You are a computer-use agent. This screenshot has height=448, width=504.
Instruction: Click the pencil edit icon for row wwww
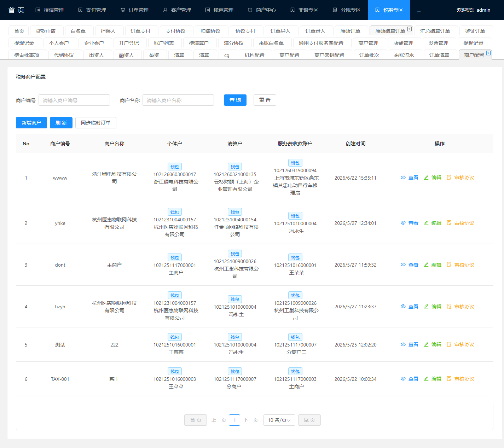click(426, 178)
